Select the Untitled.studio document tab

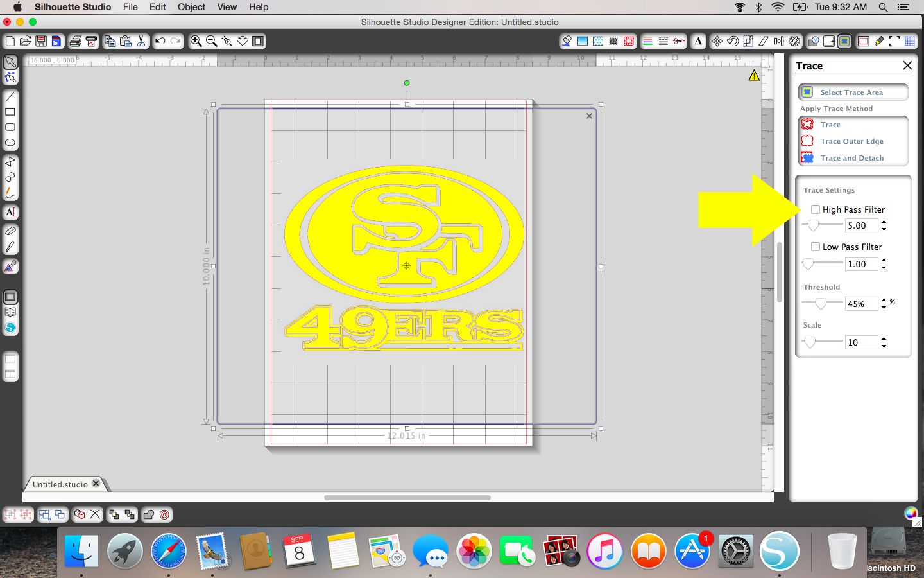60,484
